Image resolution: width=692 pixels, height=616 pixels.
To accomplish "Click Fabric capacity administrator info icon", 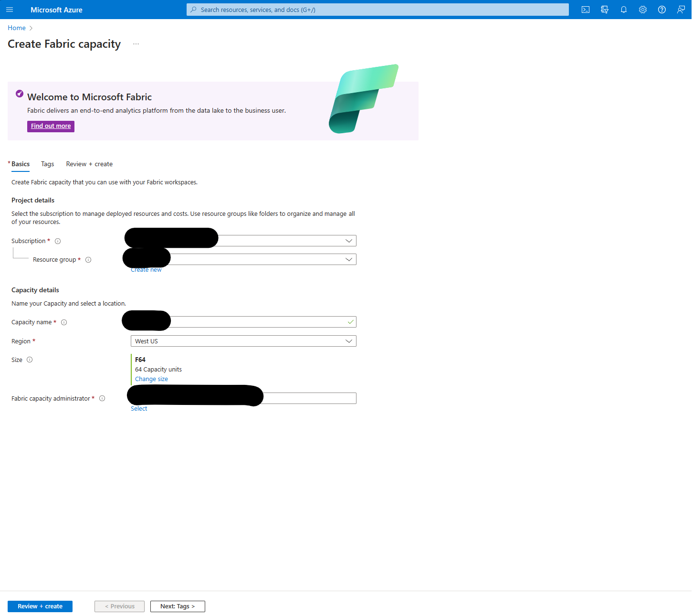I will tap(102, 398).
